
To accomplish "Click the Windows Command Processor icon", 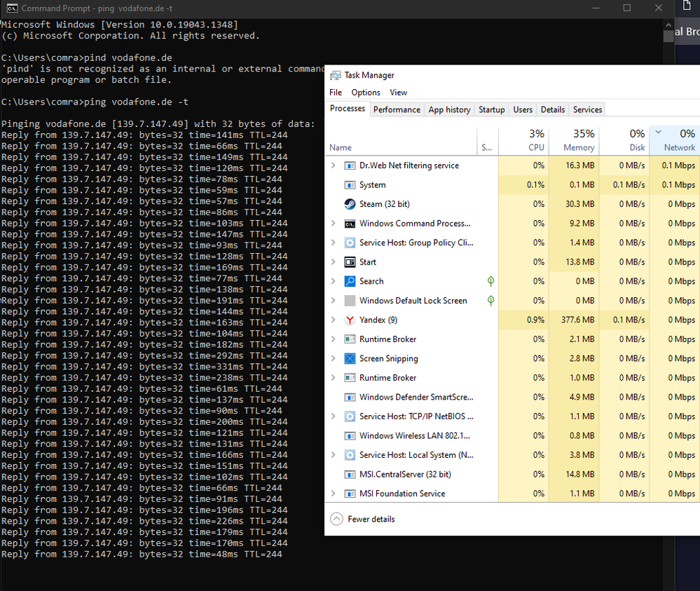I will tap(350, 224).
